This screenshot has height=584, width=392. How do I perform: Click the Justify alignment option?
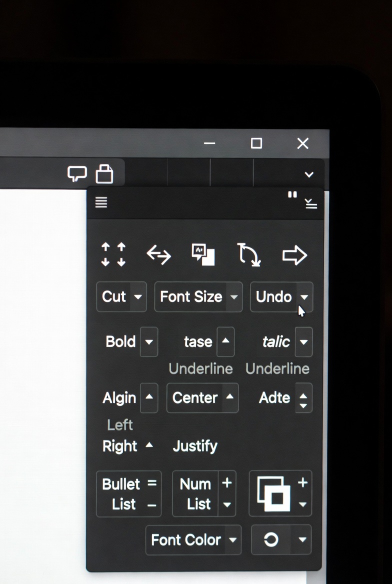pos(195,446)
